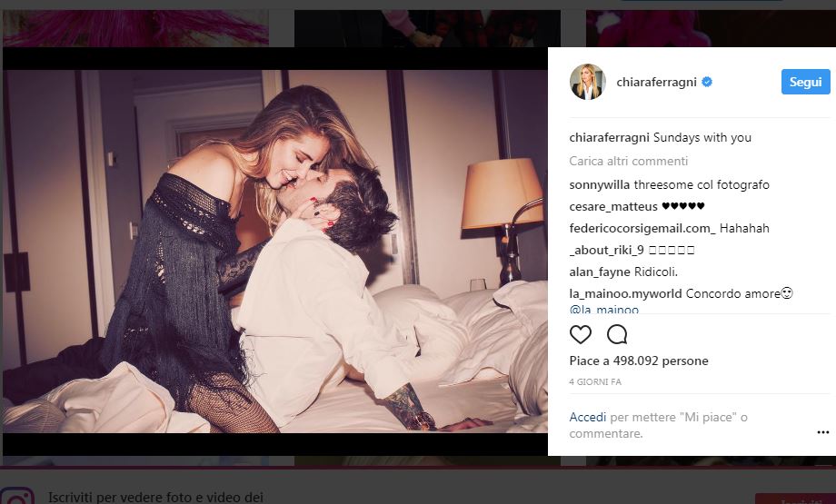This screenshot has width=836, height=504.
Task: Click chiaraferragni's profile avatar
Action: [587, 82]
